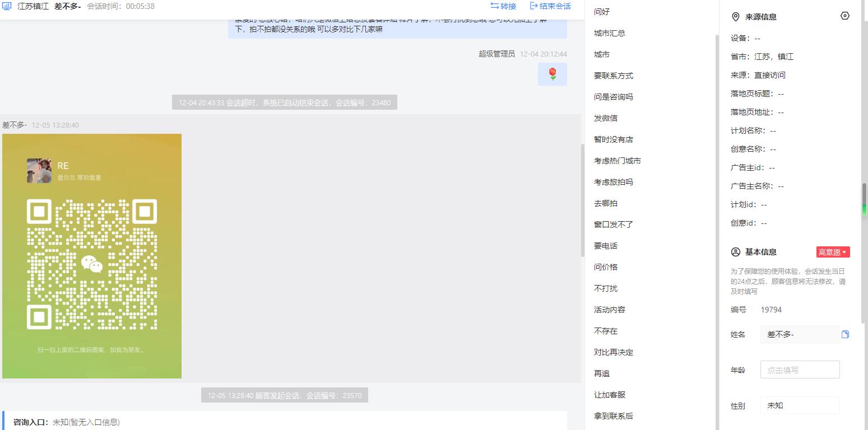Click the 姓名 field containing 差不多-
Screen dimensions: 868x430
(800, 334)
